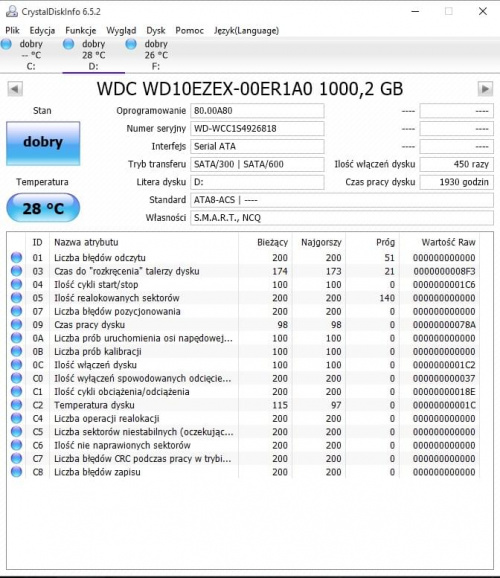
Task: Click status orb of attribute C5 row
Action: [16, 432]
